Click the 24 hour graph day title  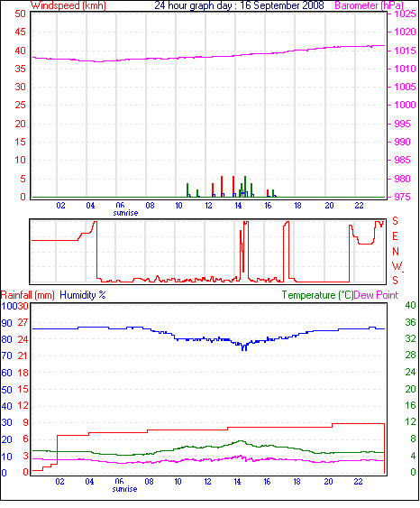239,5
